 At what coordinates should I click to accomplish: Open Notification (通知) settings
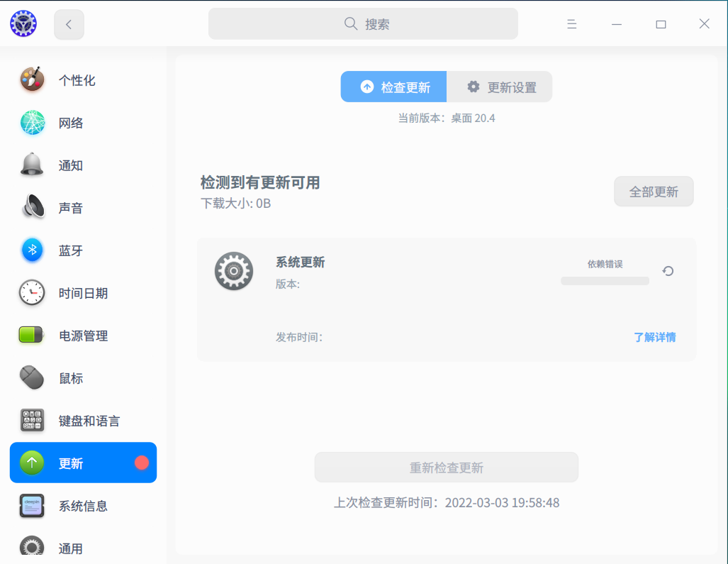coord(70,165)
